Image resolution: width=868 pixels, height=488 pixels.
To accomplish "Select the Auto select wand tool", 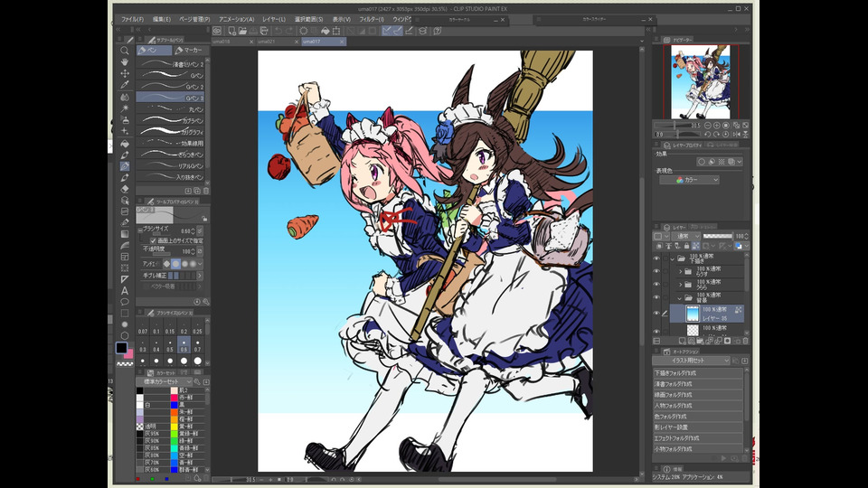I will (125, 108).
